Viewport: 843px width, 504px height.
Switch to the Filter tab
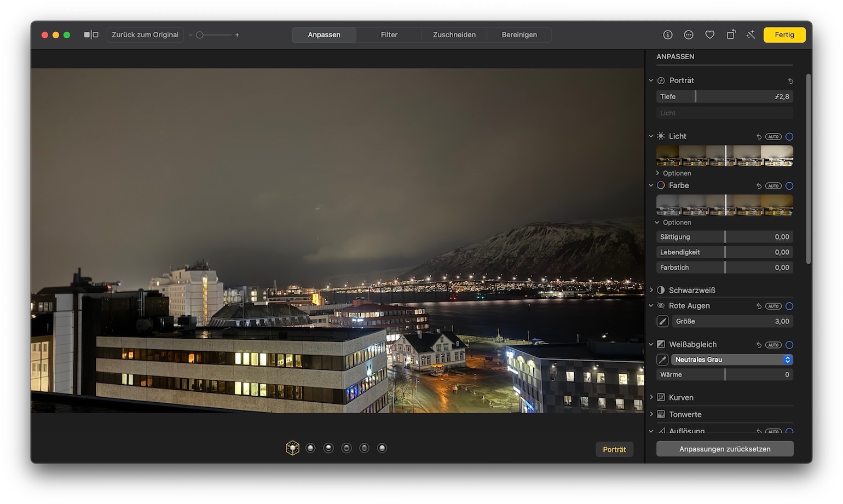389,35
